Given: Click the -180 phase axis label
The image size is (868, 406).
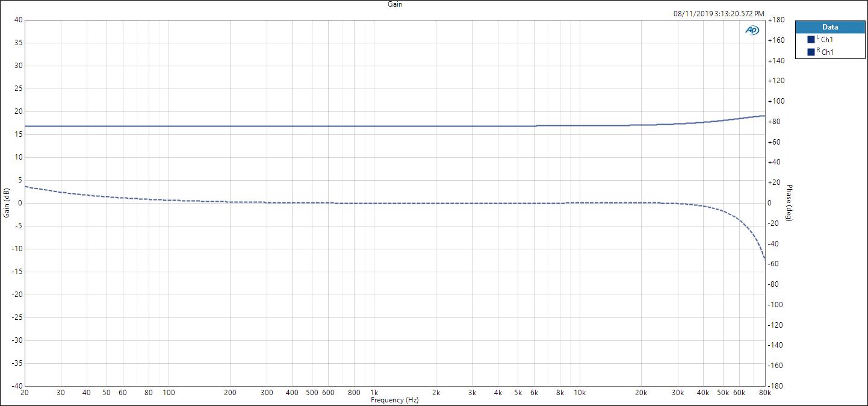Looking at the screenshot, I should [x=775, y=386].
